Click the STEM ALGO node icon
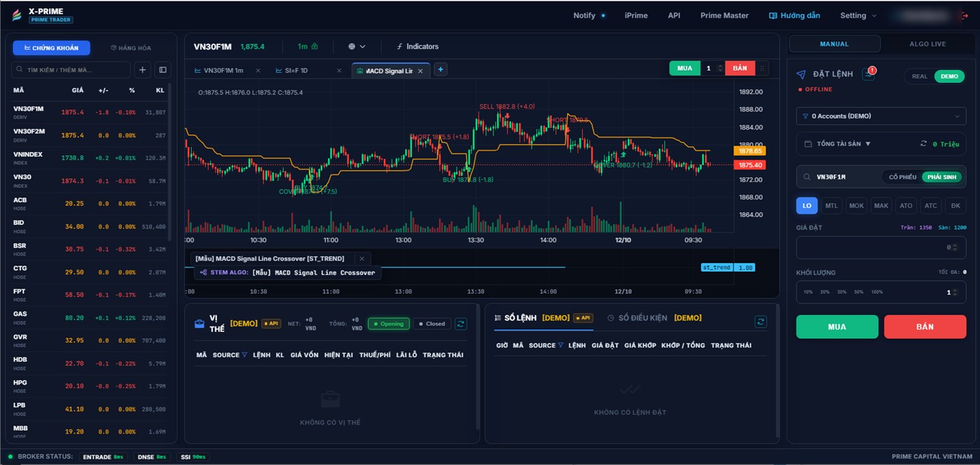Image resolution: width=980 pixels, height=465 pixels. 203,272
